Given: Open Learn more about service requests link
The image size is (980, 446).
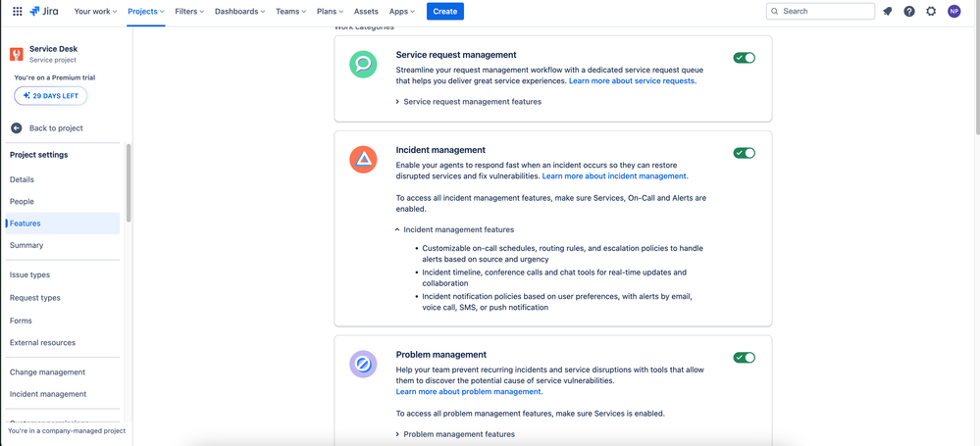Looking at the screenshot, I should tap(633, 81).
